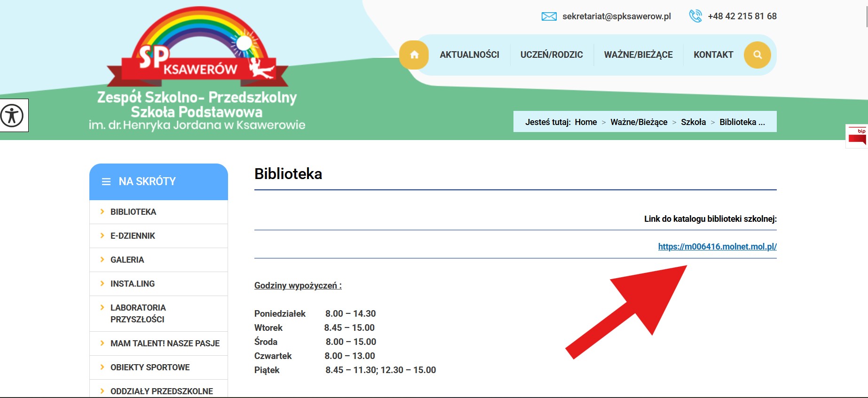This screenshot has height=398, width=868.
Task: Open search with the magnifier icon
Action: pos(757,55)
